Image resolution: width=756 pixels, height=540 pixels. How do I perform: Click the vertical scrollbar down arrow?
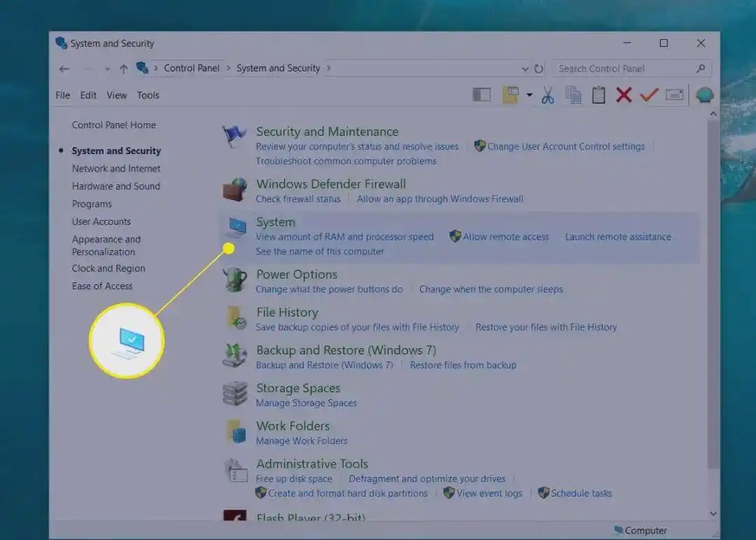[713, 513]
